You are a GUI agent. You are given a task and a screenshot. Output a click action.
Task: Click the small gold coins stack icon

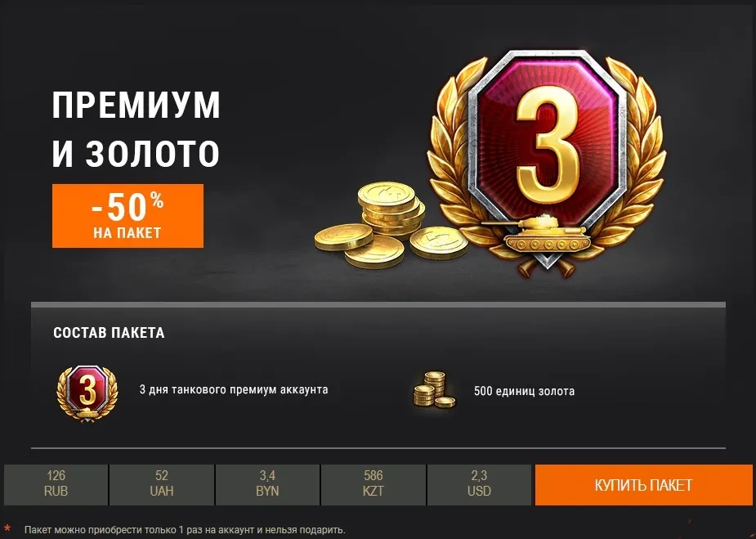point(434,389)
